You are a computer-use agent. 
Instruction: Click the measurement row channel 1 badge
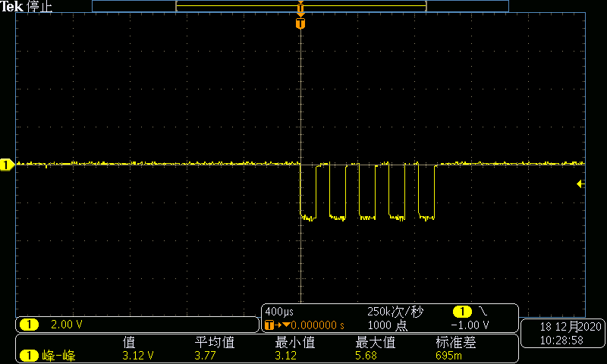(x=29, y=356)
